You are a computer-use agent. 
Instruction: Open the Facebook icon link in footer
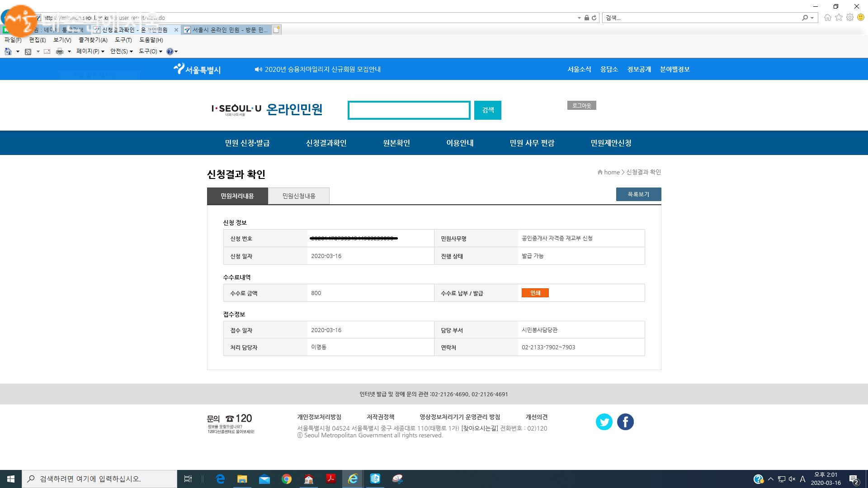[x=625, y=422]
